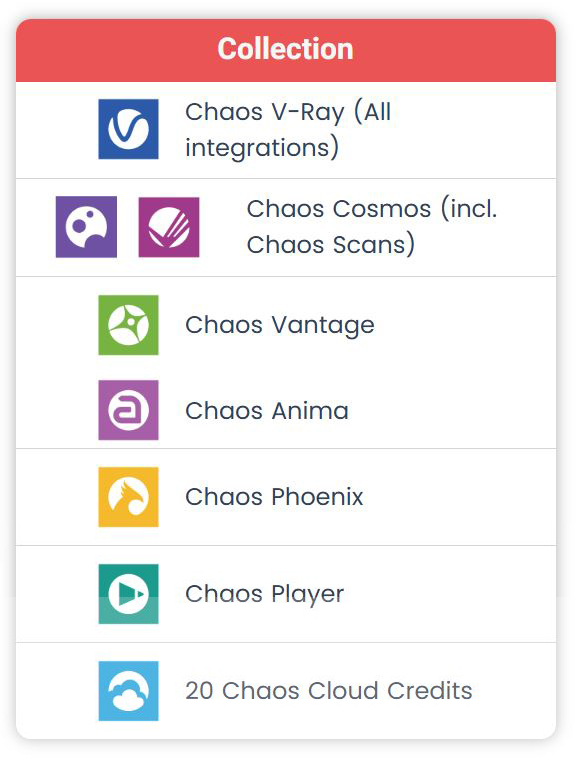Open the 'Chaos Cosmos (incl. Chaos Scans)' label
Screen dimensions: 576x761
[x=372, y=227]
